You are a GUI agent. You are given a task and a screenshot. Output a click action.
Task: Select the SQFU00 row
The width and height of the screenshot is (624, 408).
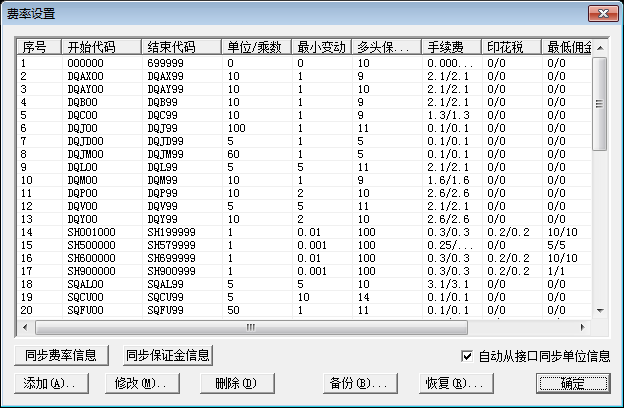coord(304,310)
